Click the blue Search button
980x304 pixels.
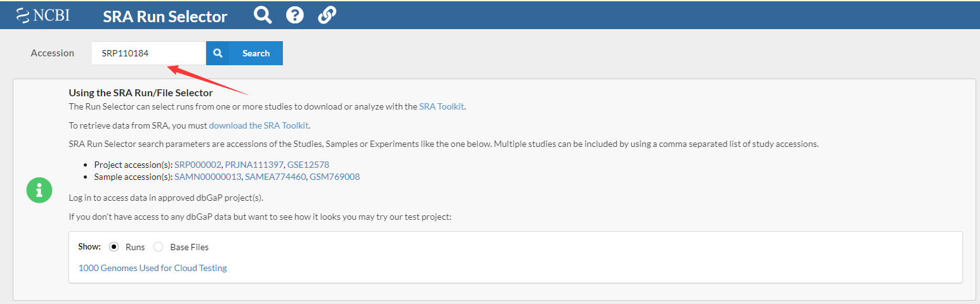coord(244,53)
